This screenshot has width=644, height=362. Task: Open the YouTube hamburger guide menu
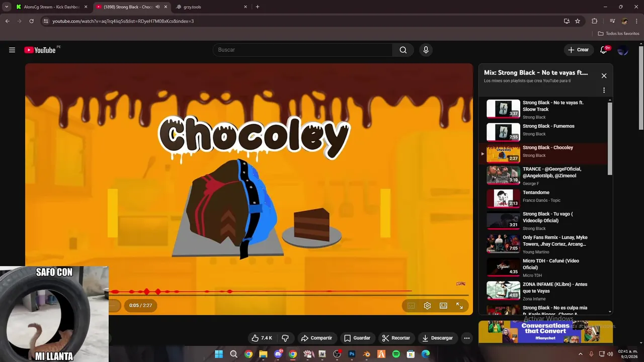(12, 50)
